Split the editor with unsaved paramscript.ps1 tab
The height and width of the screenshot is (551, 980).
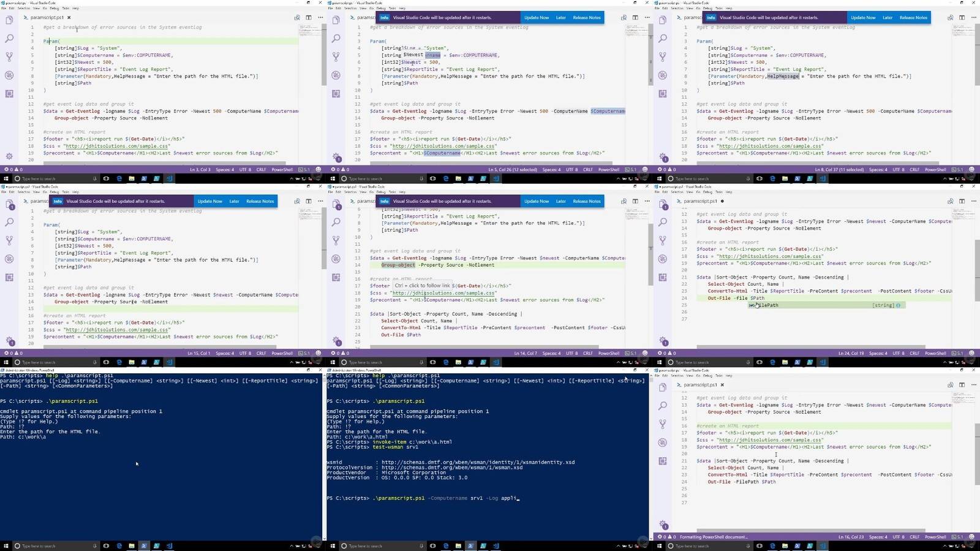[x=962, y=201]
